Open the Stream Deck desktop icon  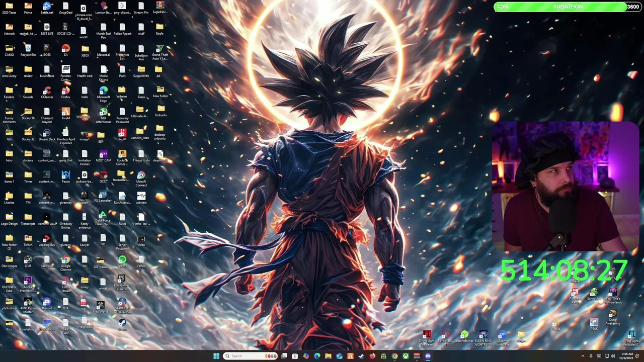tap(47, 135)
